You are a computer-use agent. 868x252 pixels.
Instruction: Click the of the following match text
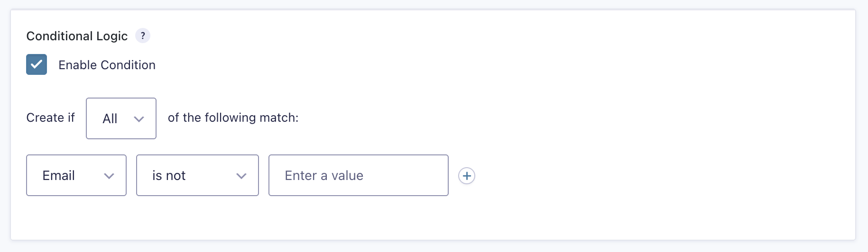click(x=233, y=117)
